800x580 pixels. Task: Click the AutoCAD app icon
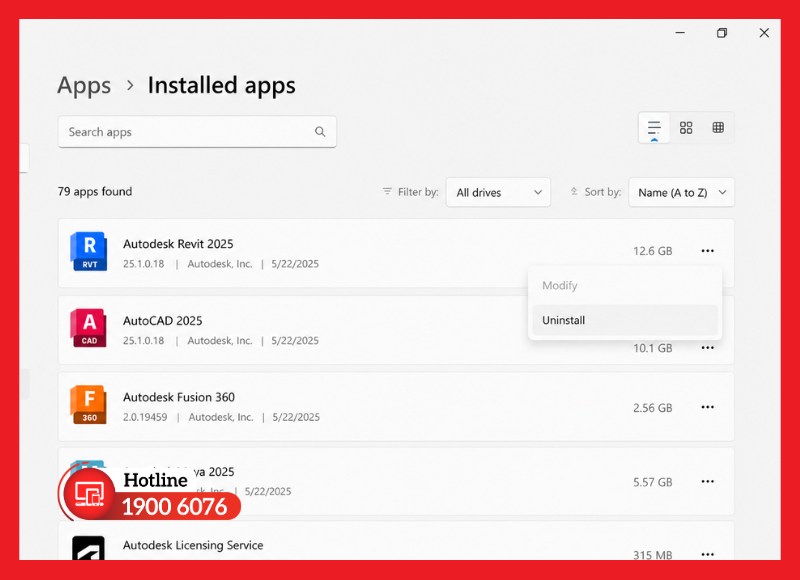point(89,327)
